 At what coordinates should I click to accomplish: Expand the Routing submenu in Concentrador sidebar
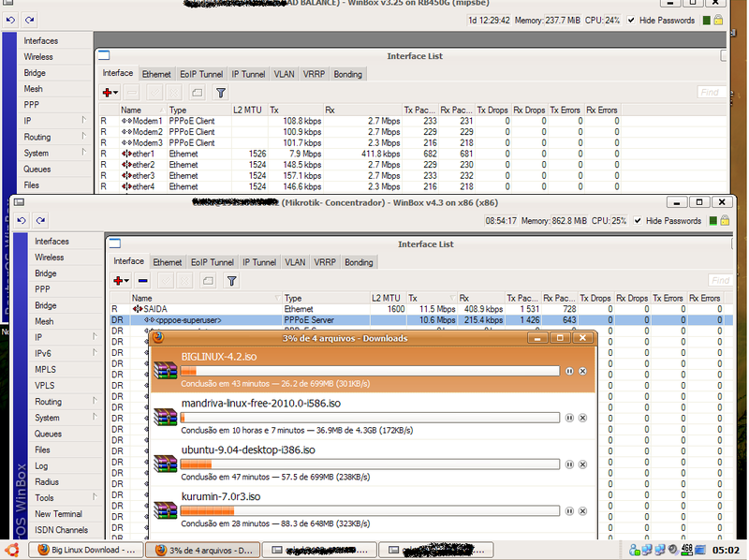95,402
